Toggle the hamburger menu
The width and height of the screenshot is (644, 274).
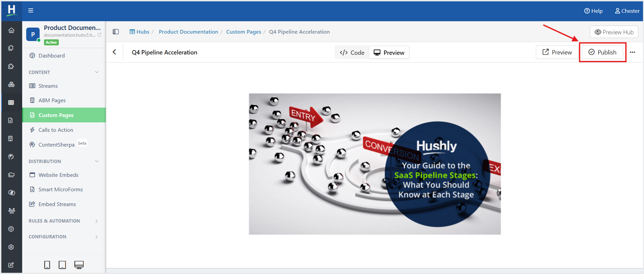tap(31, 10)
